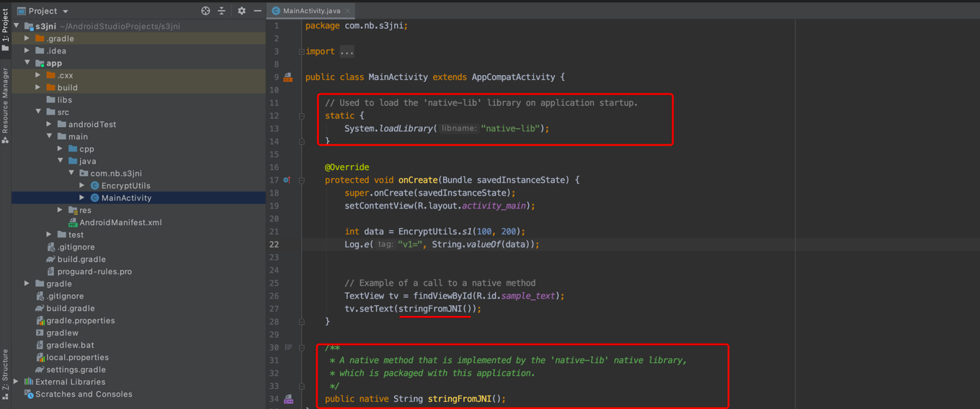Click the @Override annotation

coord(347,167)
